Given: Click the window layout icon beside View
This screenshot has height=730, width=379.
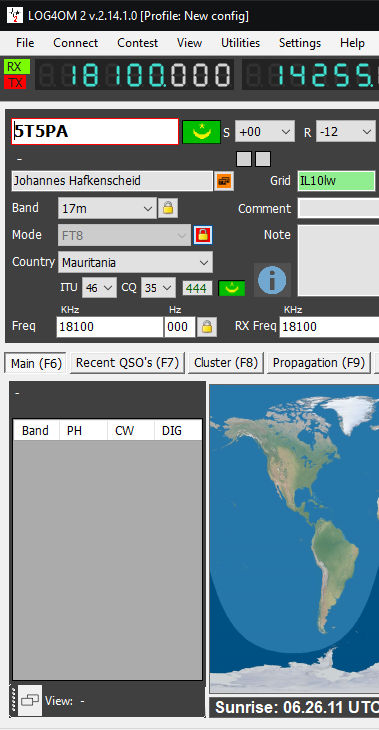Looking at the screenshot, I should pyautogui.click(x=30, y=700).
